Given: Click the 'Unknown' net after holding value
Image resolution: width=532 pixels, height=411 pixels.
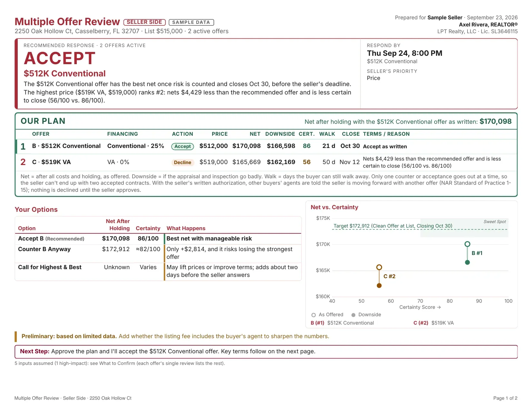Looking at the screenshot, I should pyautogui.click(x=117, y=267).
